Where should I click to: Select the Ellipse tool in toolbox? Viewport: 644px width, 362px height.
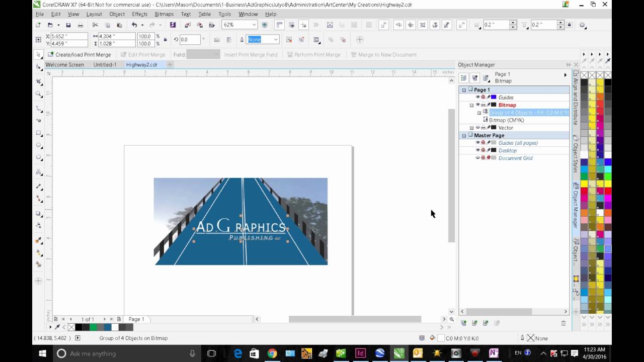(39, 145)
